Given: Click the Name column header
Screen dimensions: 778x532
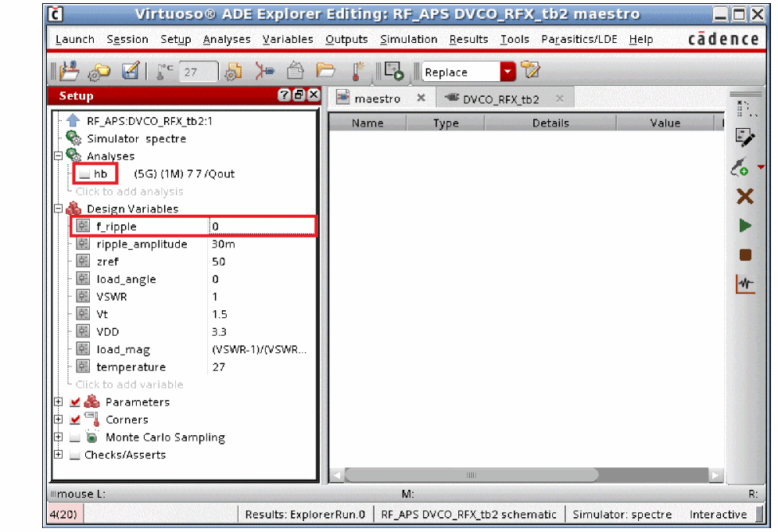Looking at the screenshot, I should 367,123.
